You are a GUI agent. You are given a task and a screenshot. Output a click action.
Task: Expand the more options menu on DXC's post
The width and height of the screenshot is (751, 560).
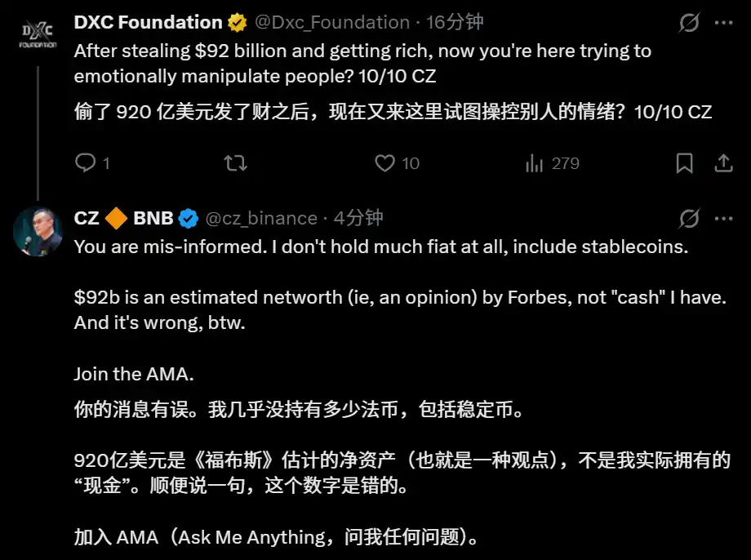[x=724, y=22]
